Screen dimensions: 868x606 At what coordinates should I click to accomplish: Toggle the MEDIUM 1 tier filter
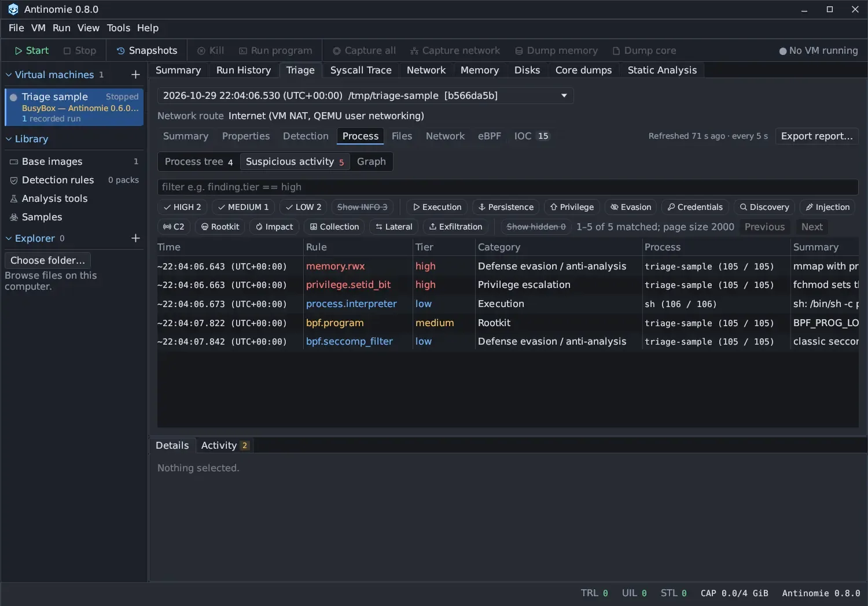243,207
